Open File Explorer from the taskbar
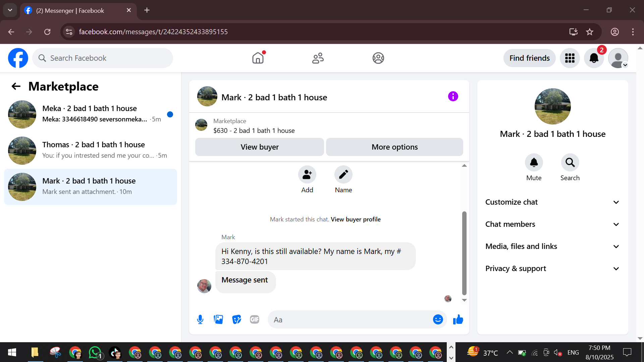This screenshot has height=362, width=644. click(35, 352)
